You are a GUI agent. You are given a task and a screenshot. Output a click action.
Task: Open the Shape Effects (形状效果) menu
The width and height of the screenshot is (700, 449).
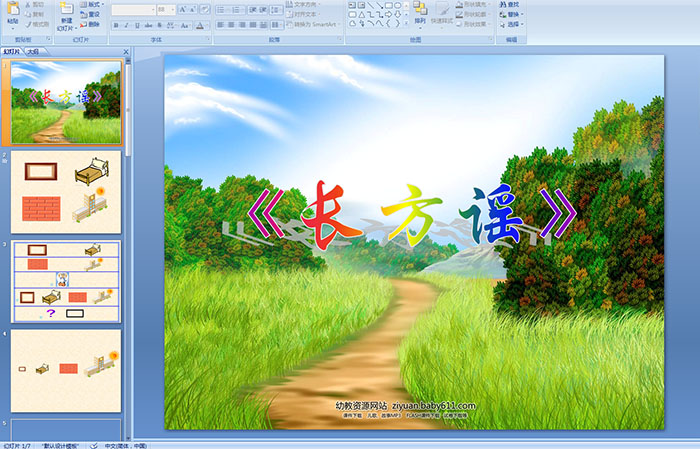474,24
